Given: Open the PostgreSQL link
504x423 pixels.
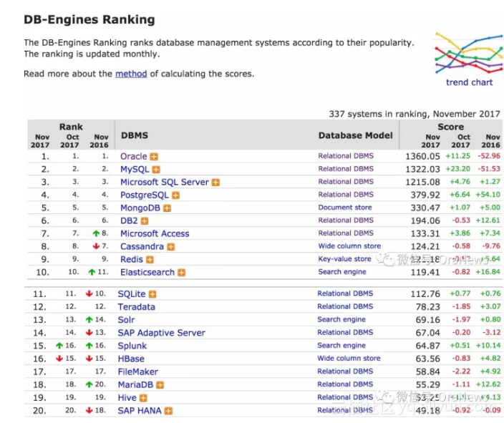Looking at the screenshot, I should pyautogui.click(x=145, y=195).
